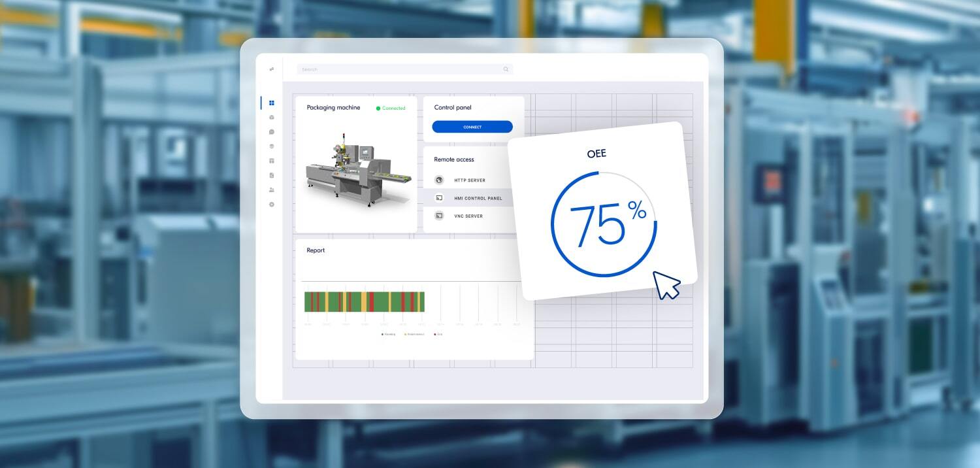Image resolution: width=980 pixels, height=468 pixels.
Task: Click the magnifier icon in search bar
Action: [506, 69]
